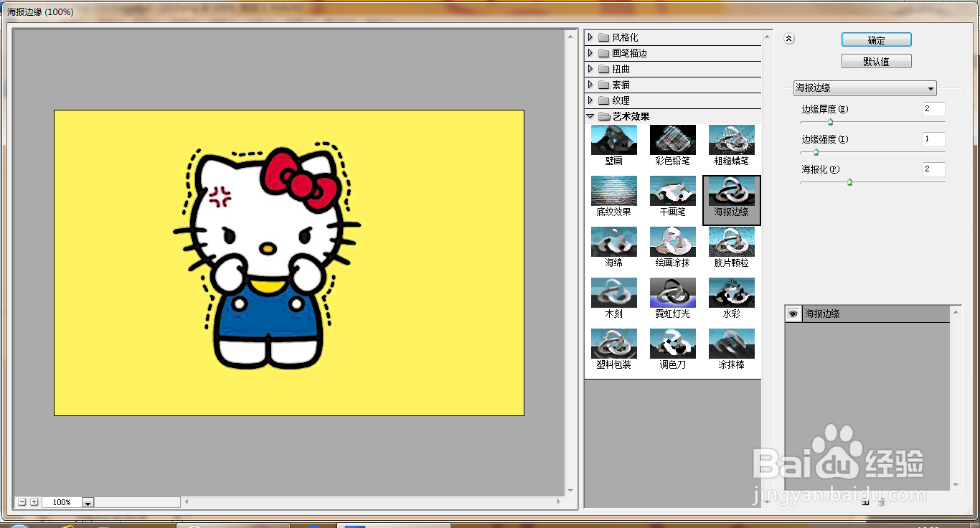This screenshot has height=528, width=980.
Task: Collapse the 艺术效果 filter folder
Action: coord(590,116)
